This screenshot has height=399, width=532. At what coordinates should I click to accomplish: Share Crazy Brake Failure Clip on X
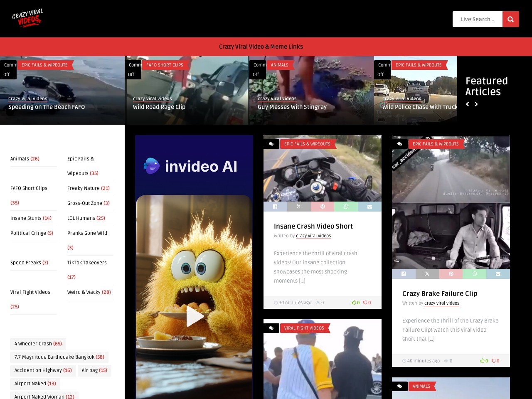pyautogui.click(x=427, y=274)
